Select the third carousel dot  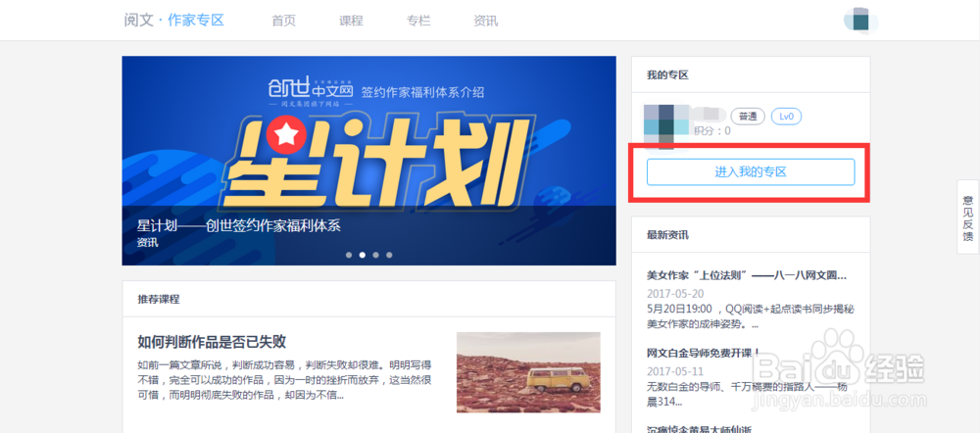tap(375, 255)
